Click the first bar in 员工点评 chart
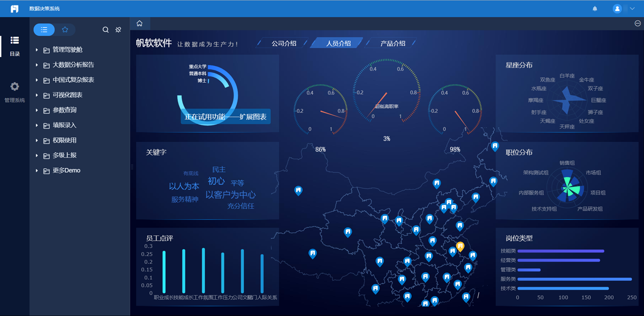The width and height of the screenshot is (644, 316). (x=164, y=272)
